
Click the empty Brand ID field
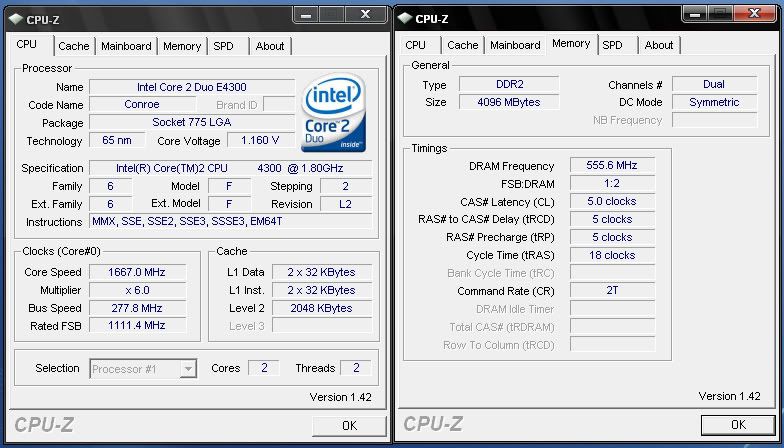point(279,104)
